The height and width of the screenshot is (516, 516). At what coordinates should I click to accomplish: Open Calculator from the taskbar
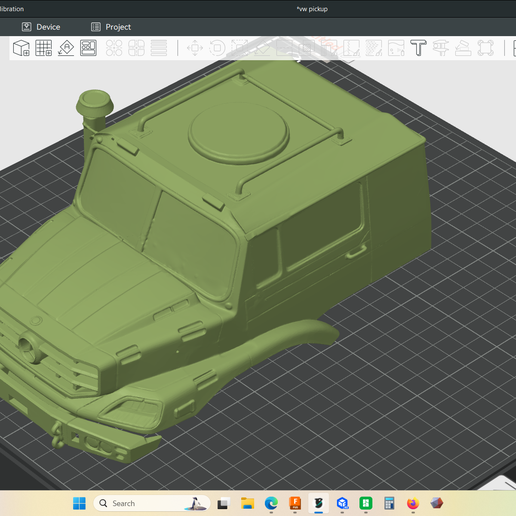coord(389,503)
